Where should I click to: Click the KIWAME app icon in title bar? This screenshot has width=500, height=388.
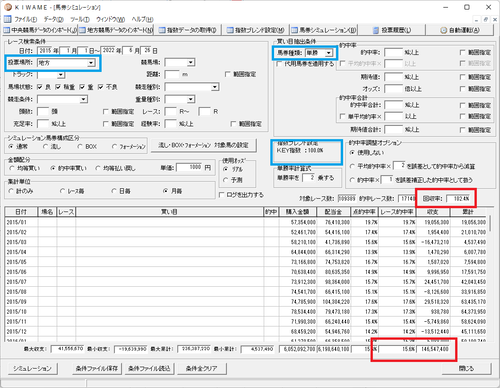click(x=8, y=7)
